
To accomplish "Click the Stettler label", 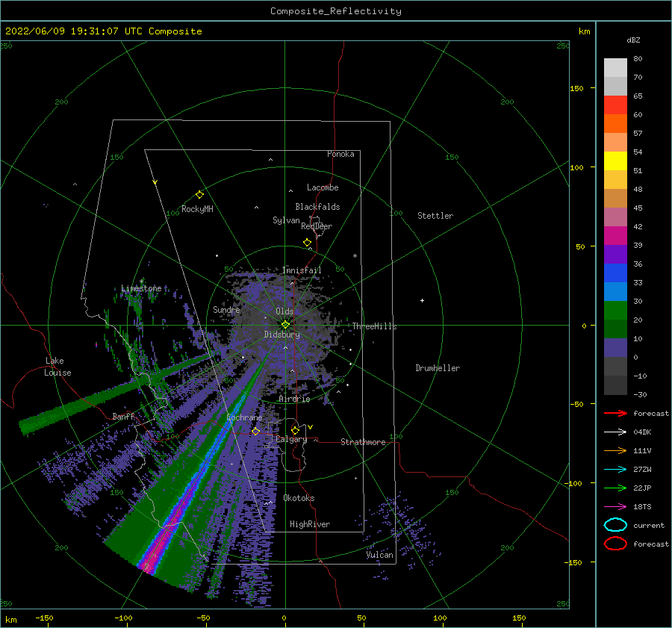I will pyautogui.click(x=435, y=216).
